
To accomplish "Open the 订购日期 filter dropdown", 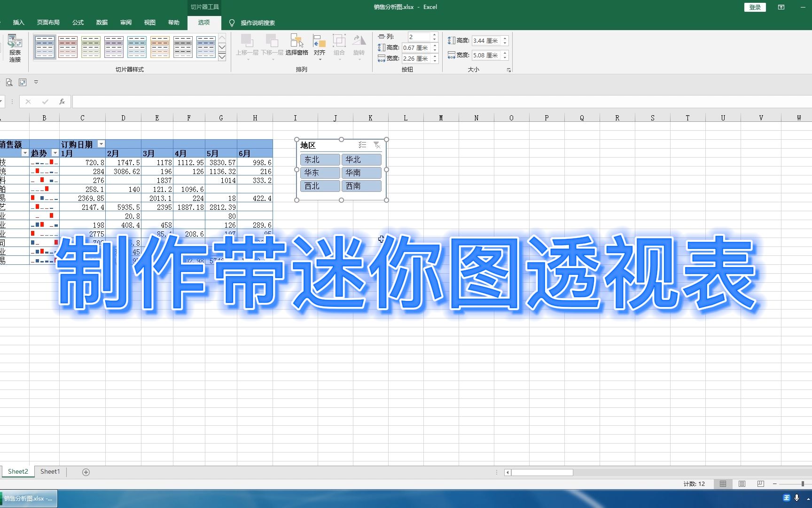I will coord(101,143).
